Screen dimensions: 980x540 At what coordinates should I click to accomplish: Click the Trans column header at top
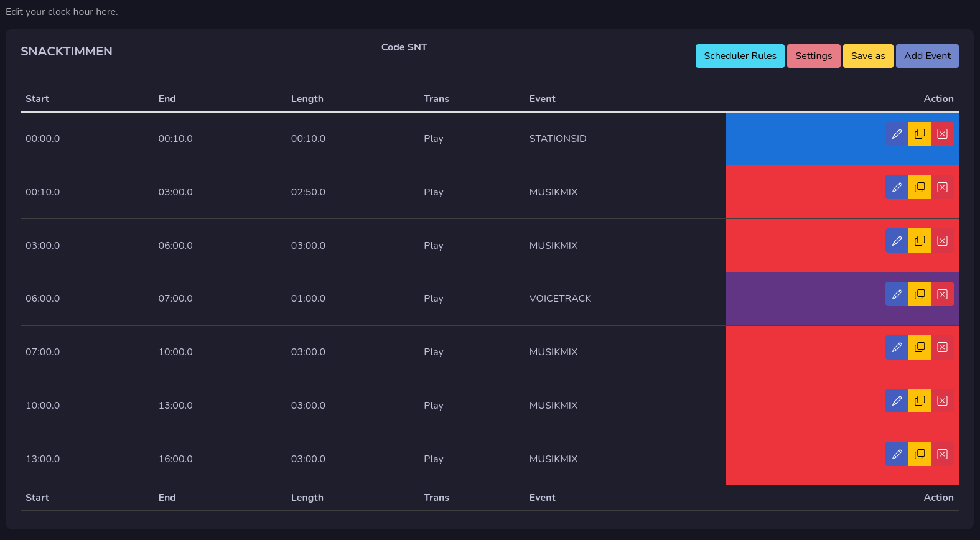(x=436, y=99)
